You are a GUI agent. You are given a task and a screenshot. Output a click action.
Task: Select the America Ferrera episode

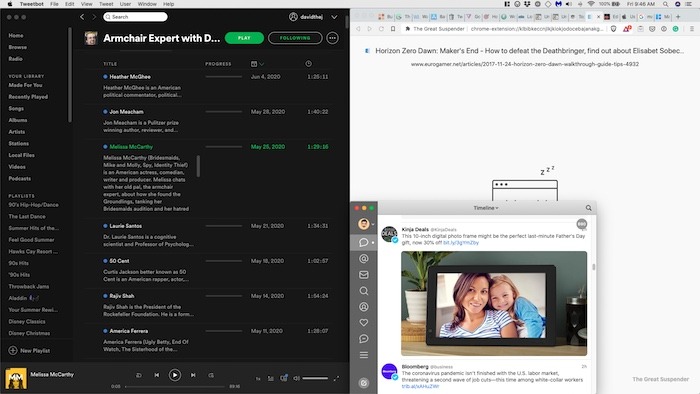[129, 331]
